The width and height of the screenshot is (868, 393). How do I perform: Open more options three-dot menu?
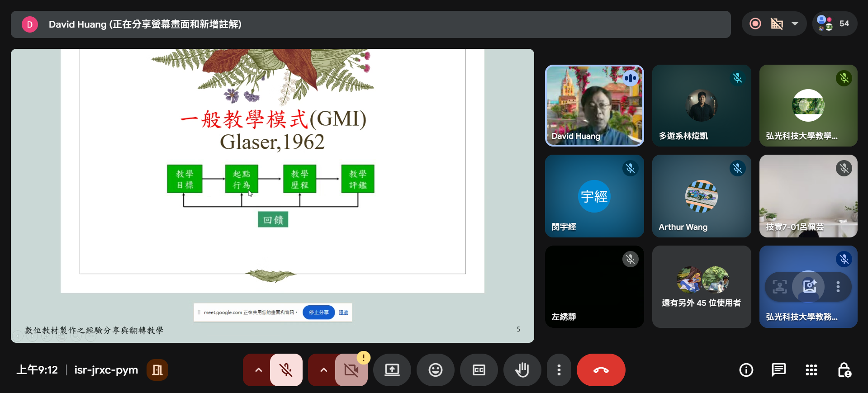pyautogui.click(x=559, y=370)
